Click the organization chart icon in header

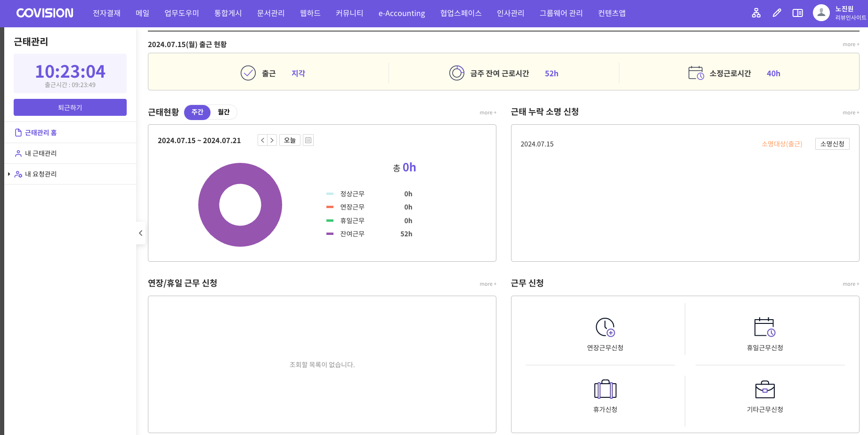click(x=756, y=13)
